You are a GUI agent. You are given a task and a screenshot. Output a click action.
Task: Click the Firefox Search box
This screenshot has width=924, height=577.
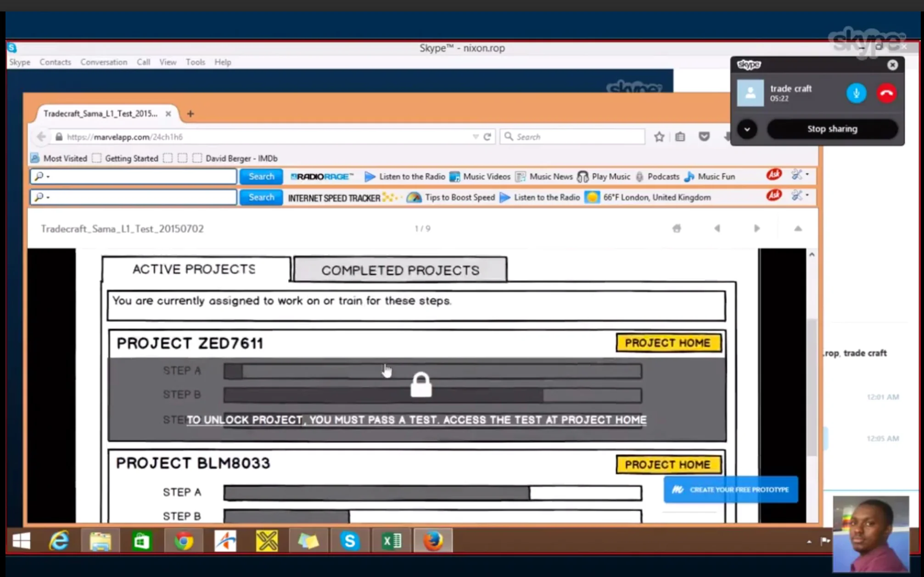coord(572,137)
